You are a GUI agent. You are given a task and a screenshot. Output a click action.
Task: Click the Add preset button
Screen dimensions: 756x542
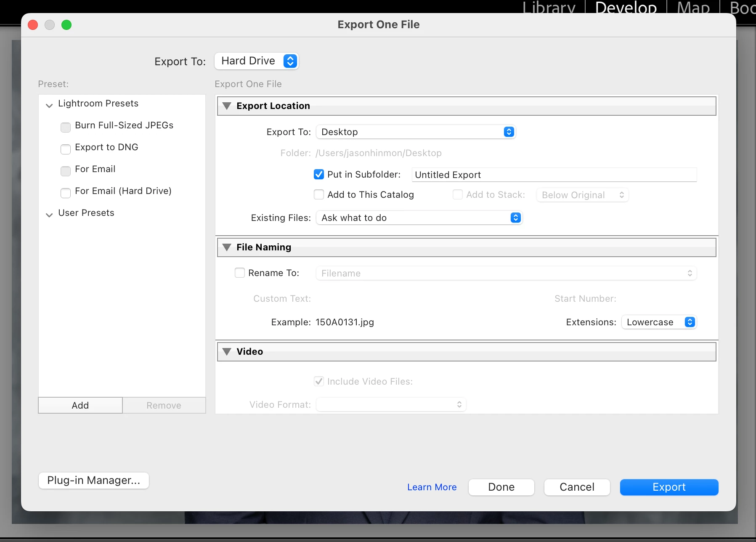[x=80, y=405]
